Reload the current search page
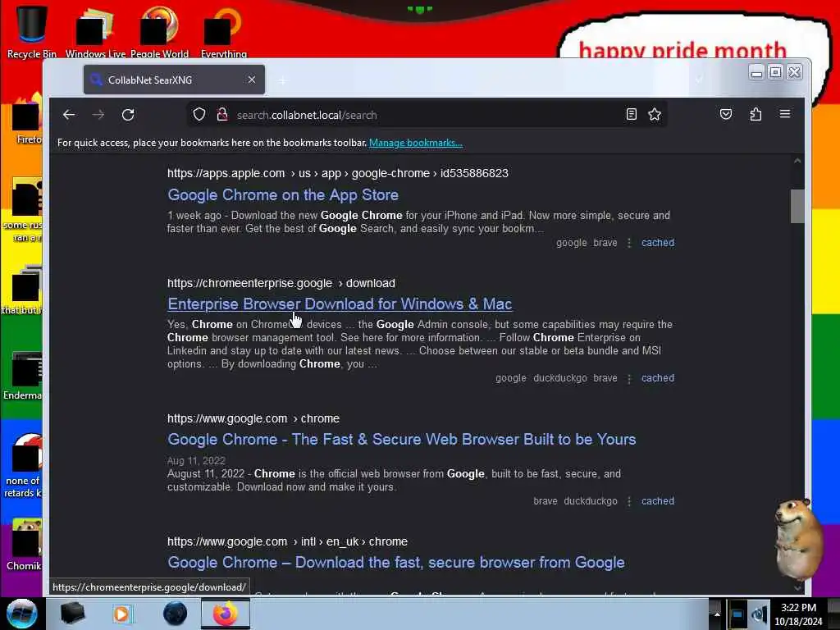The image size is (840, 630). [128, 115]
